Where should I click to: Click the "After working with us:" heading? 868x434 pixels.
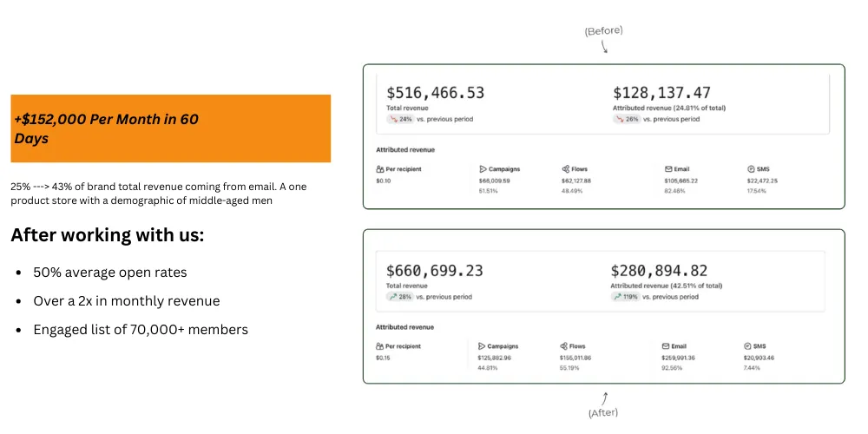pos(107,235)
